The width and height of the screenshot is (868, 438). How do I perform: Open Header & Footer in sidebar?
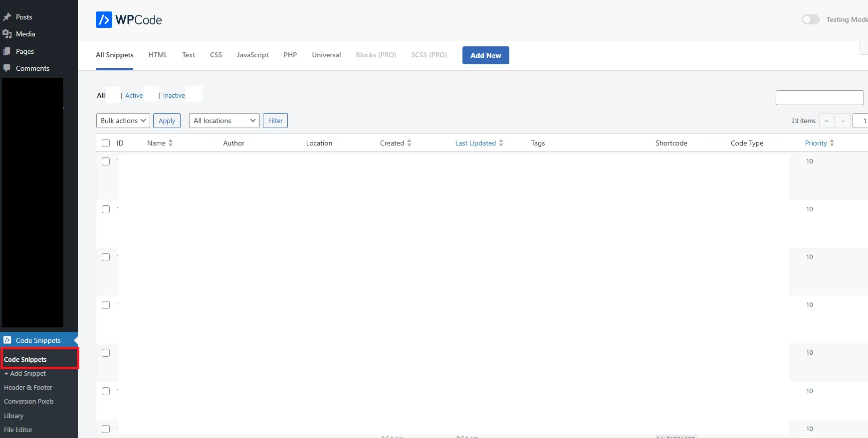(x=28, y=387)
